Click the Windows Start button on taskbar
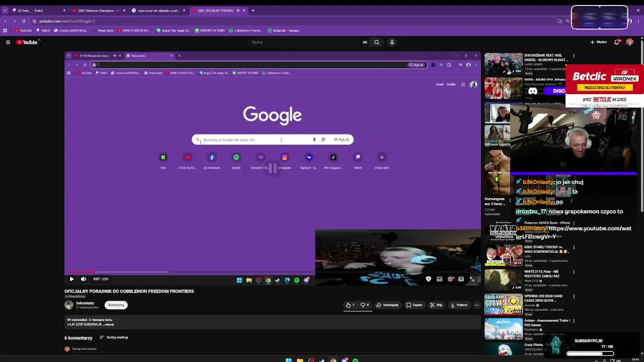This screenshot has height=362, width=644. coord(288,360)
